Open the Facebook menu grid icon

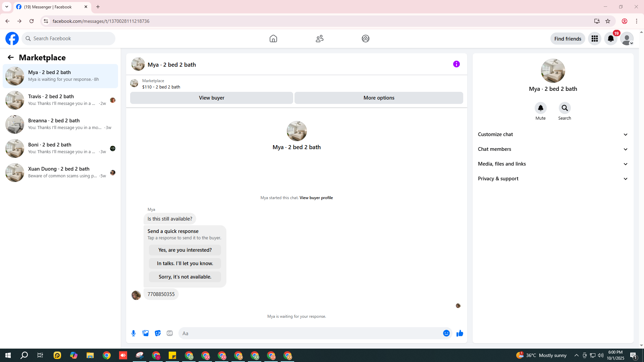pos(594,39)
